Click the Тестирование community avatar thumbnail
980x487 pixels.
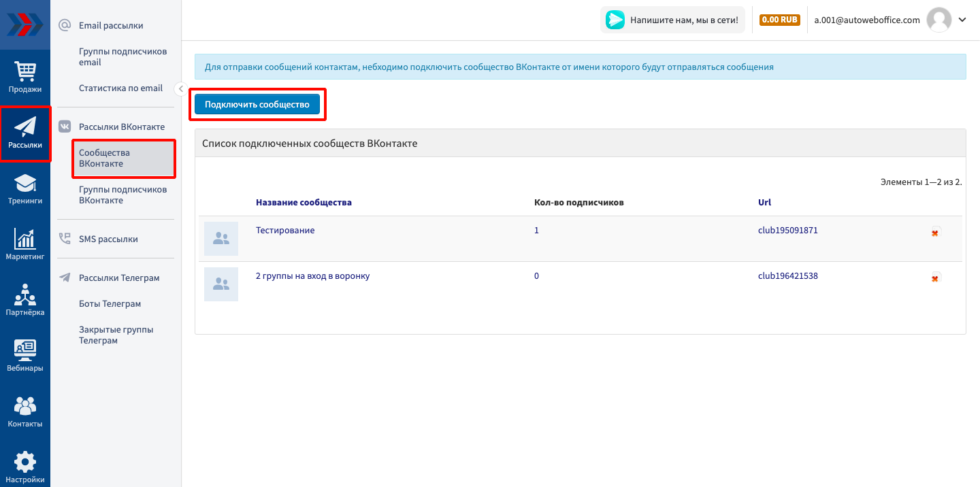[221, 239]
